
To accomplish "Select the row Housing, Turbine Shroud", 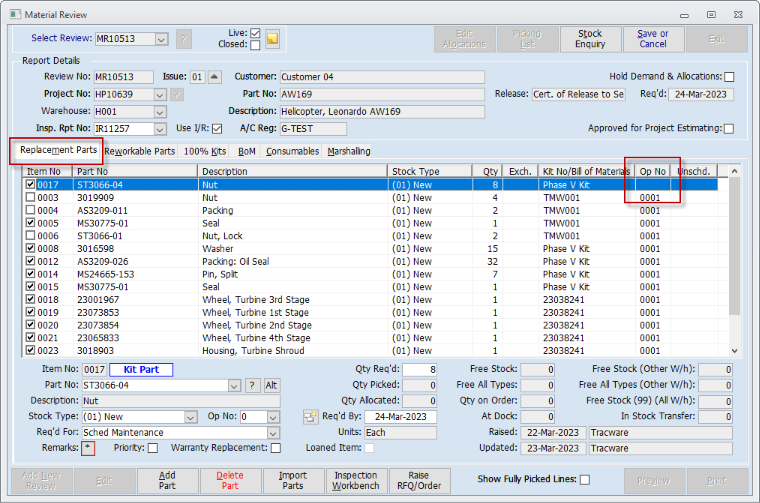I will tap(370, 350).
